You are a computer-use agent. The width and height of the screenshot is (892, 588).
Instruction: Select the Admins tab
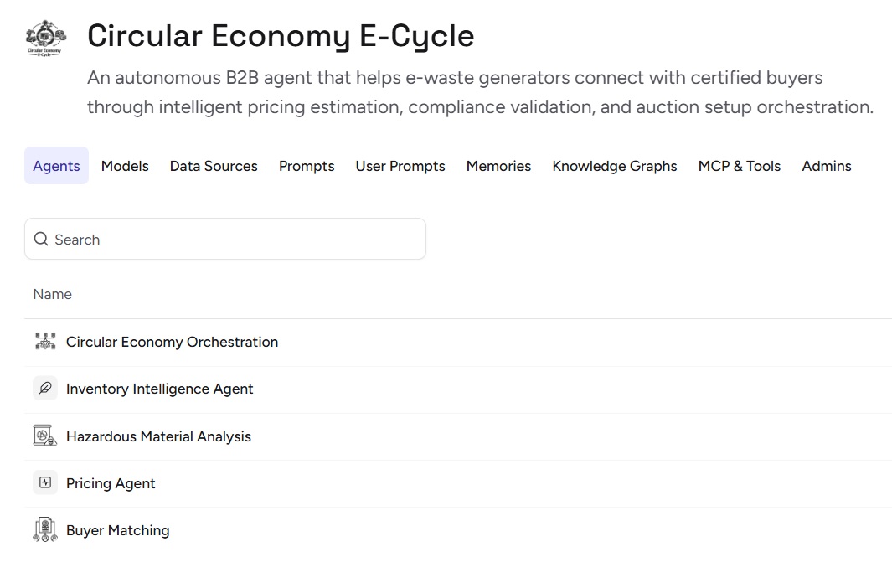[827, 166]
